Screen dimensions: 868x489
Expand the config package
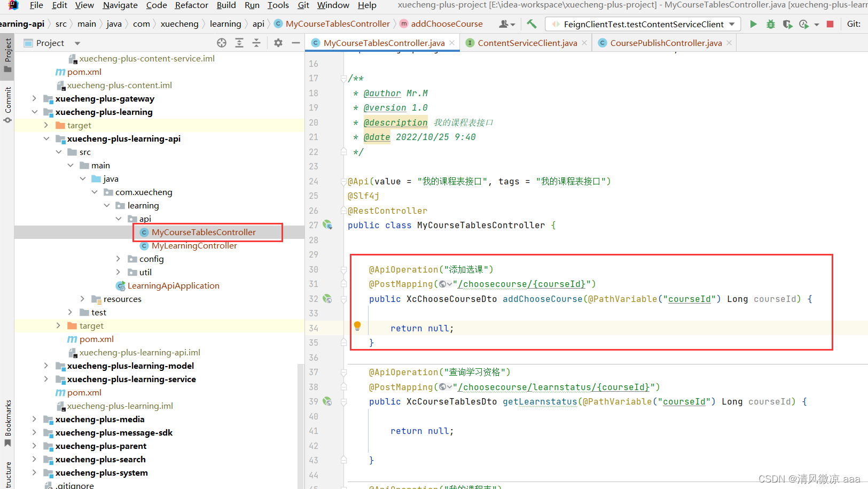[119, 259]
